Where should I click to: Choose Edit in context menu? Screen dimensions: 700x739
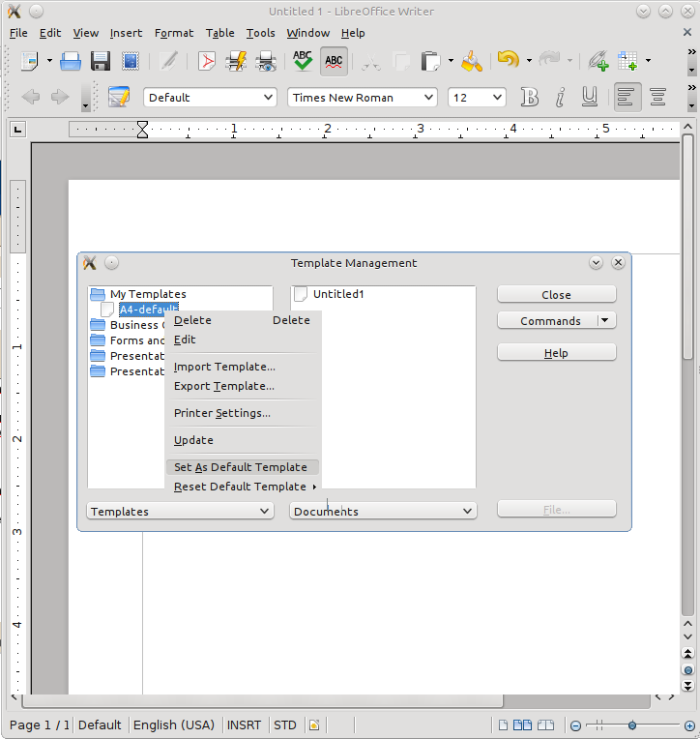point(243,340)
